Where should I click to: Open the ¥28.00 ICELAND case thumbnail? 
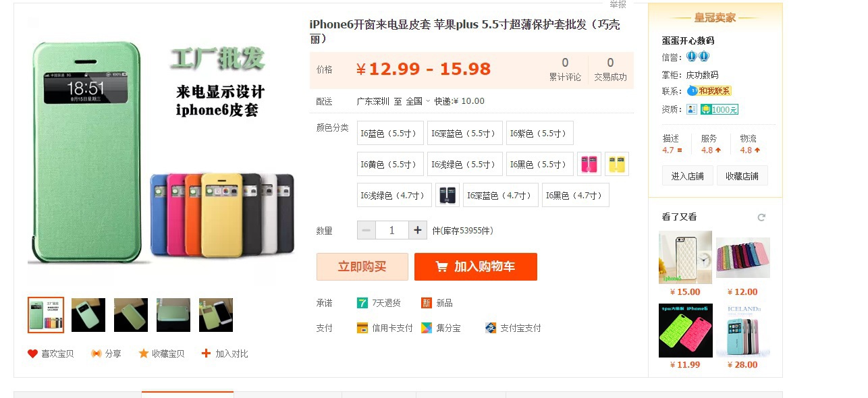tap(742, 331)
